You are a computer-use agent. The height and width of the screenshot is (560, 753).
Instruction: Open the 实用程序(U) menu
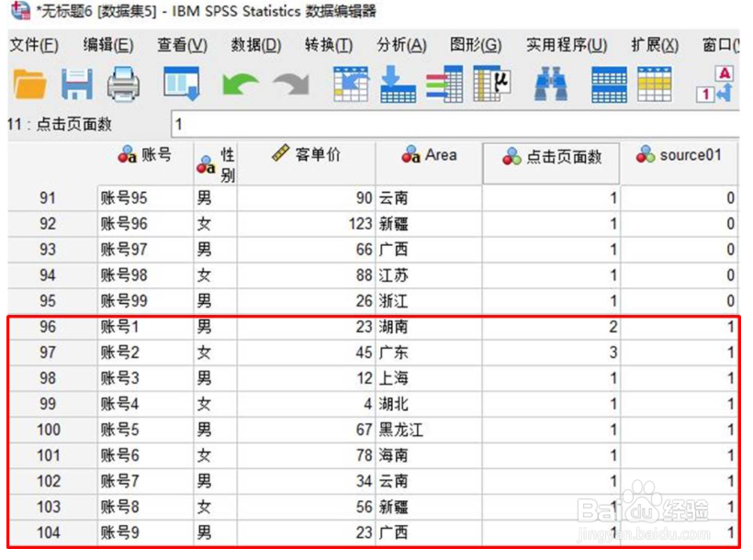point(567,45)
